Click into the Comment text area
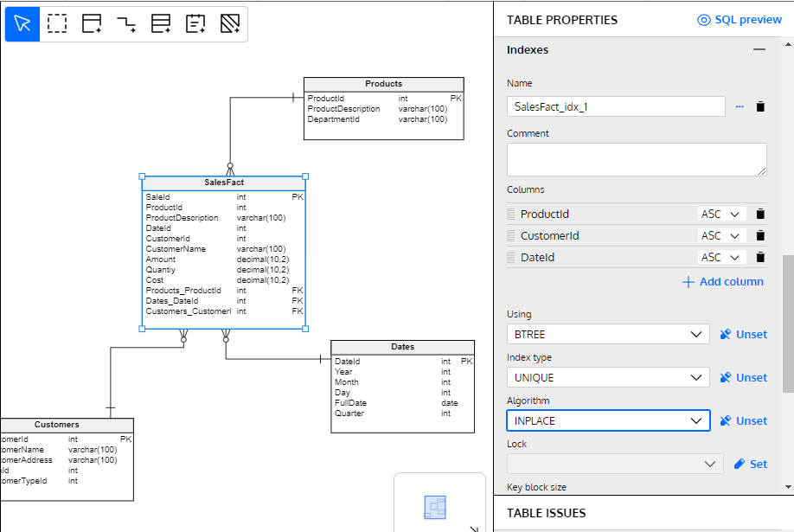 [x=637, y=159]
